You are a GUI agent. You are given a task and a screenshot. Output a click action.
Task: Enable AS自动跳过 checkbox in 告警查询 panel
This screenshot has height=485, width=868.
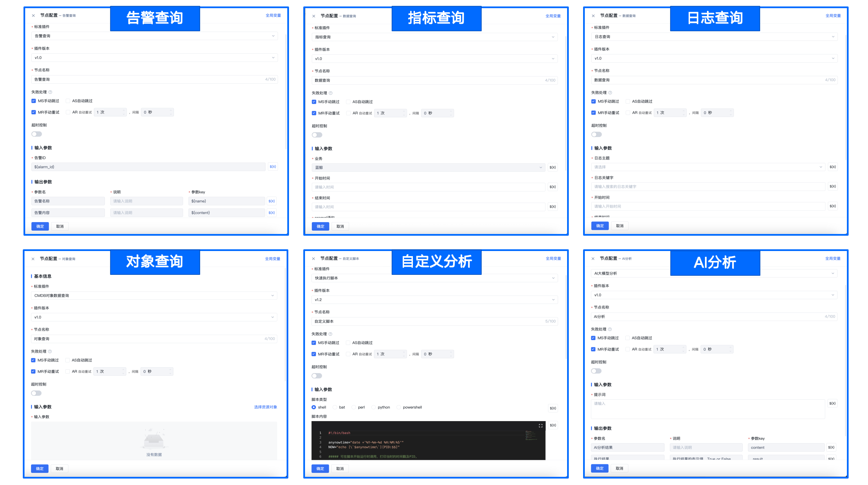pos(68,101)
